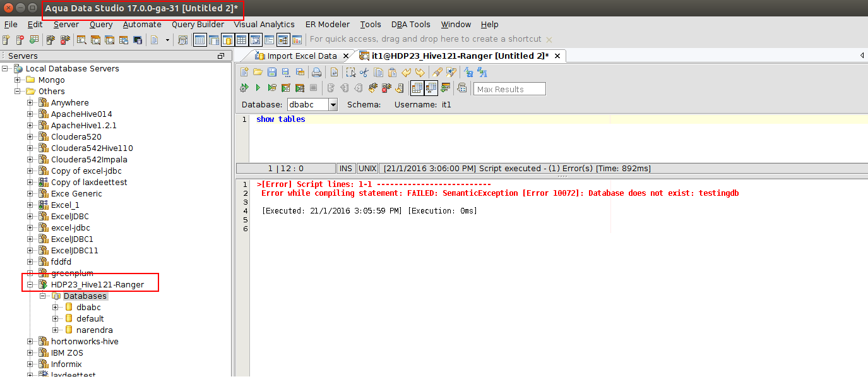Select the Databases tree node

click(x=85, y=296)
